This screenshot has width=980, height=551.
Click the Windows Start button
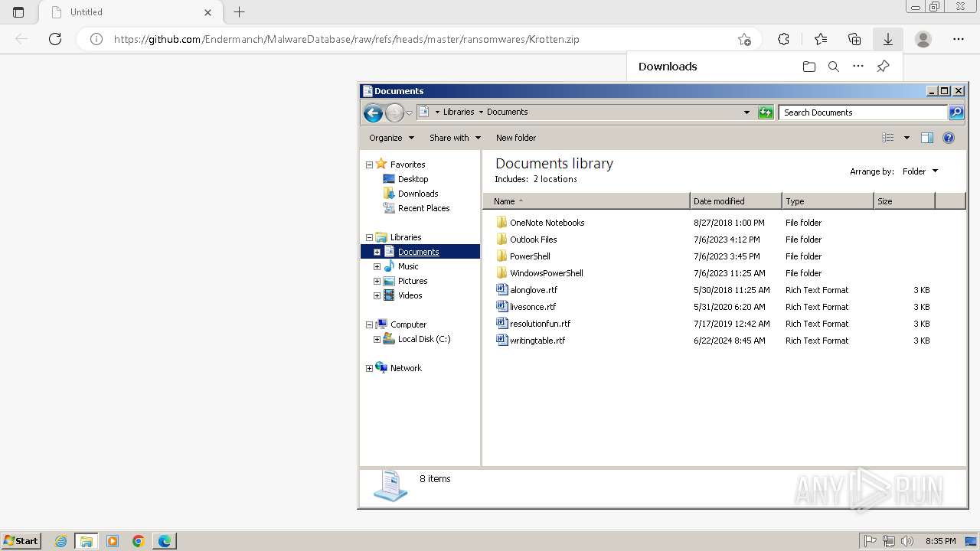21,541
